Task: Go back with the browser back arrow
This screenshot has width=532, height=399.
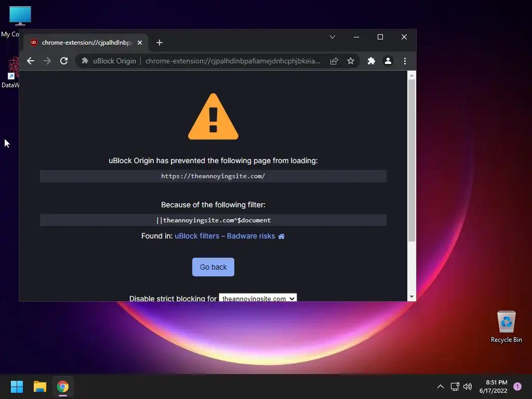Action: point(31,61)
